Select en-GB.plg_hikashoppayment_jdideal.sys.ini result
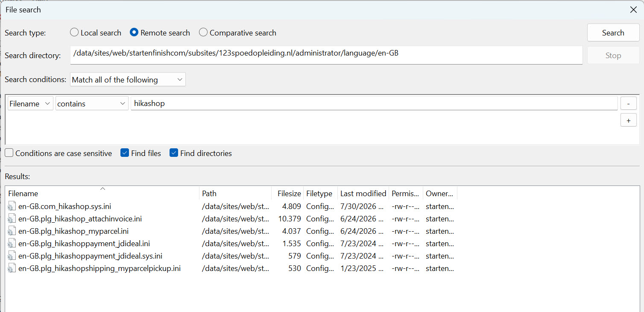 pyautogui.click(x=90, y=256)
